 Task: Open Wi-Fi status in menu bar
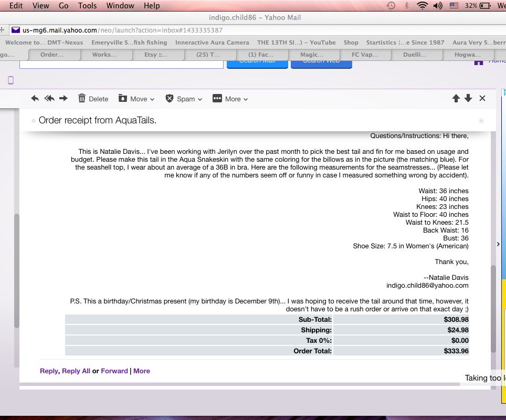(x=422, y=5)
